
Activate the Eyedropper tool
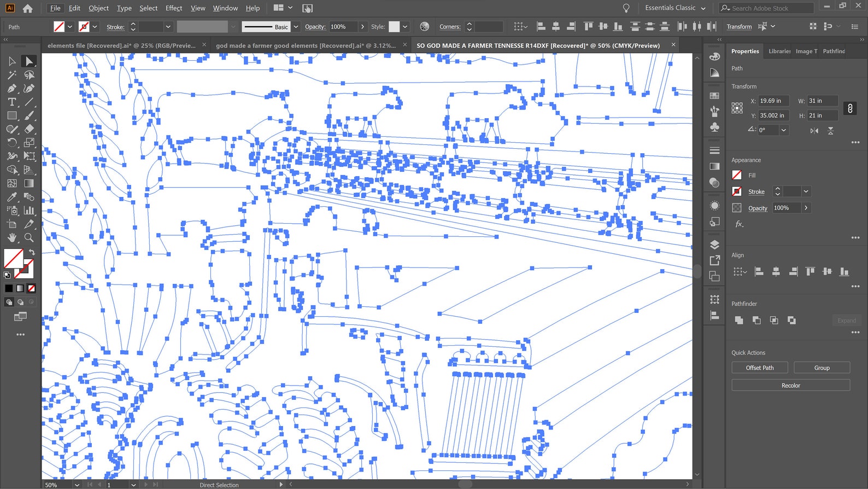tap(11, 197)
